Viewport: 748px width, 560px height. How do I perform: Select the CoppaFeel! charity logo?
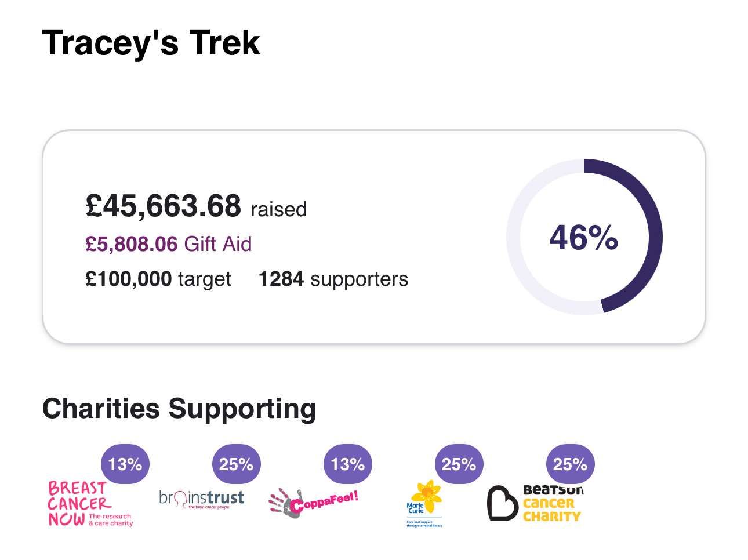pos(313,502)
